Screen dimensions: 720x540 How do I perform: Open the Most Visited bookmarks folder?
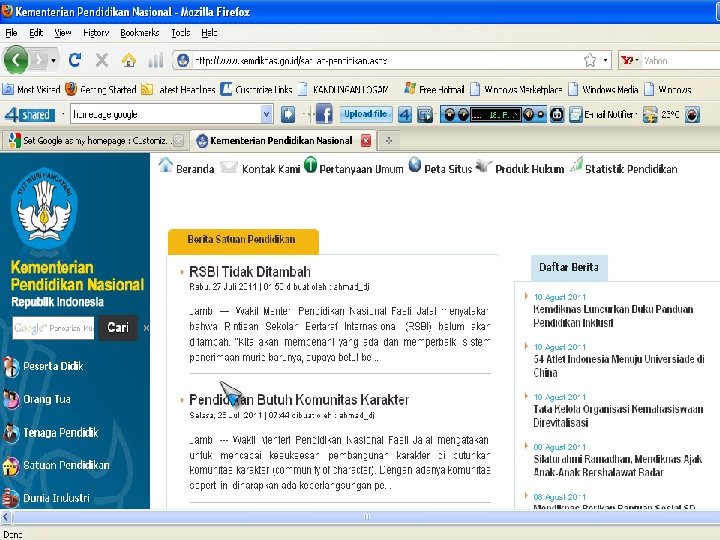click(31, 89)
